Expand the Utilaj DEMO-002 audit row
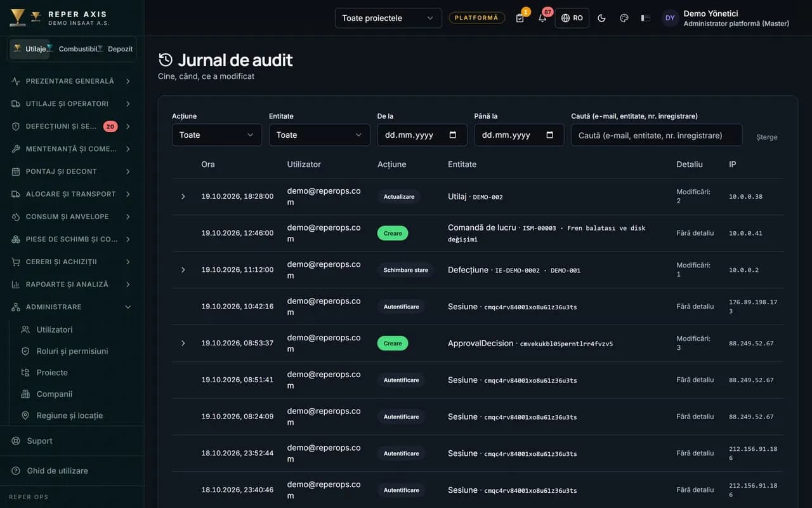Viewport: 812px width, 508px height. tap(183, 197)
